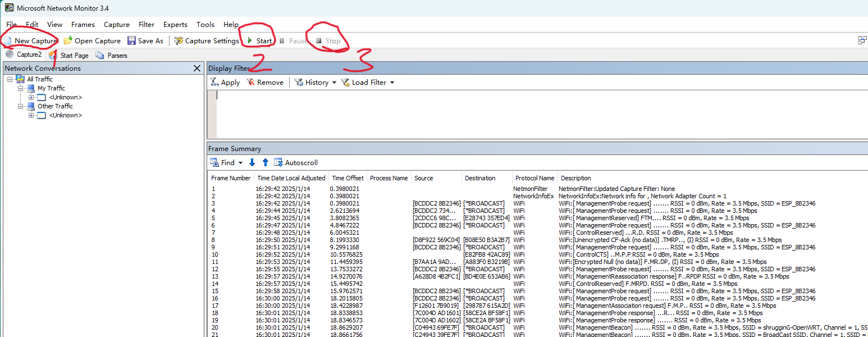Select All Traffic in the conversations tree
Screen dimensions: 868x337
40,79
